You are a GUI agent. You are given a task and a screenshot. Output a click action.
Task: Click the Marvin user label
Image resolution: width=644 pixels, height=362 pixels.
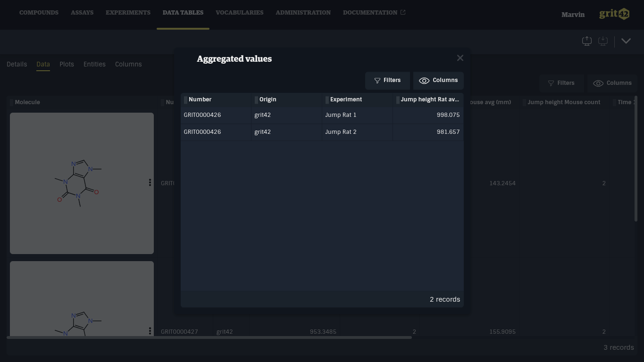pos(573,15)
